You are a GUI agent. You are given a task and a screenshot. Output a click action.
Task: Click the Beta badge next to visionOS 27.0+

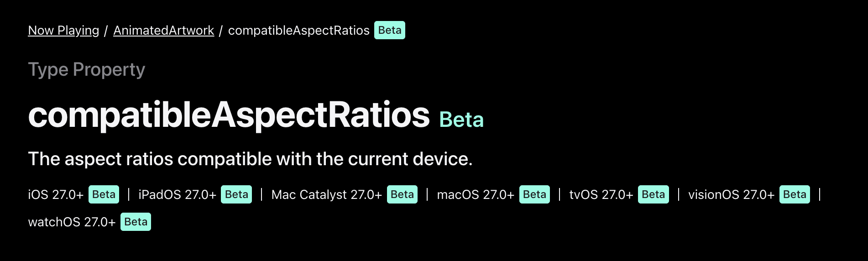pos(795,194)
